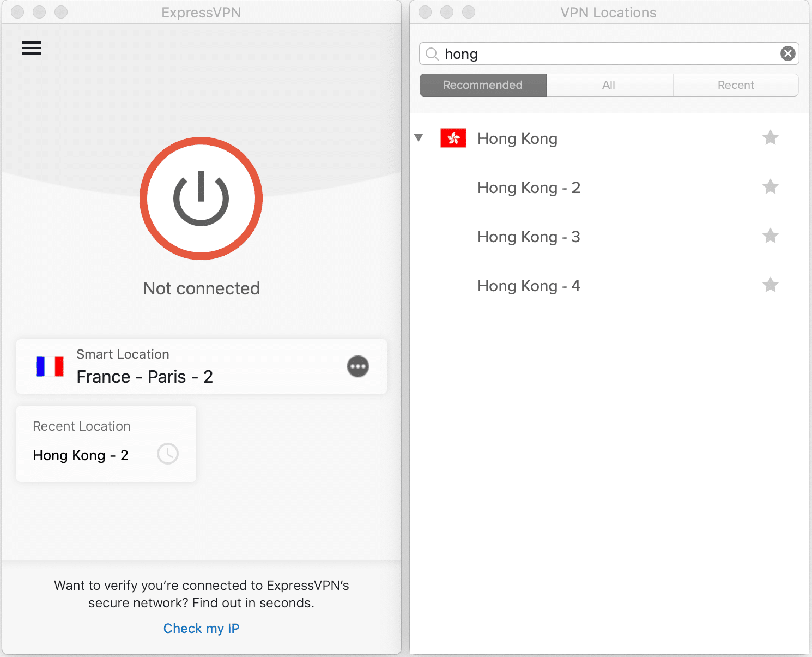812x657 pixels.
Task: Favorite Hong Kong - 3 with its star
Action: point(770,236)
